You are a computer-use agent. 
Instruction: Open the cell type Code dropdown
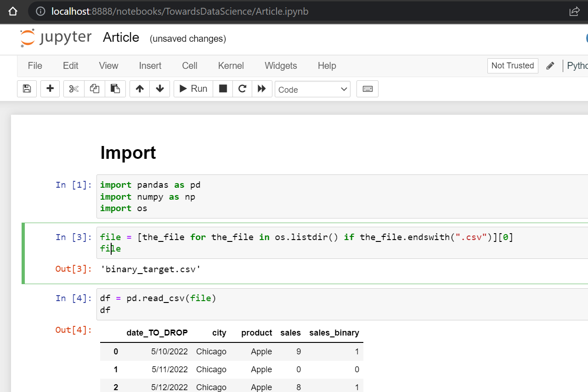[x=312, y=90]
